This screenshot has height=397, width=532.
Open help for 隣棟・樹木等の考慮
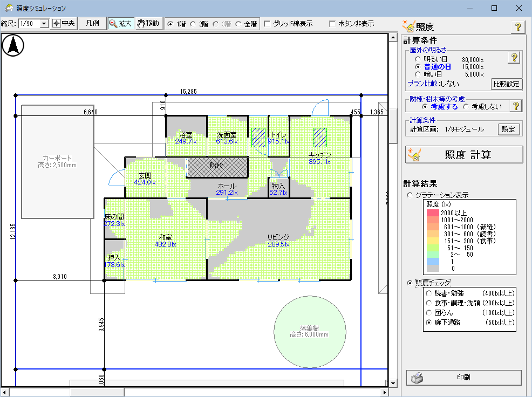(x=516, y=106)
